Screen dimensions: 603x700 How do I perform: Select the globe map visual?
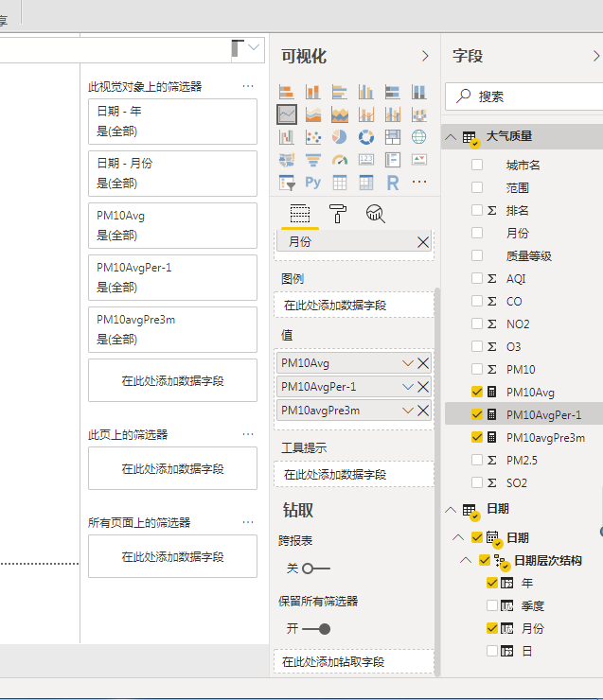point(419,137)
